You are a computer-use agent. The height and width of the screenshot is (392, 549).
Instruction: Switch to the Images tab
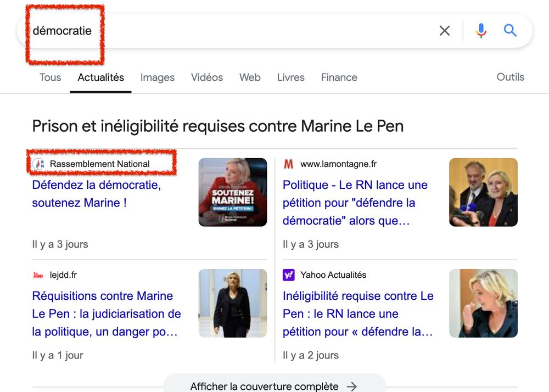[x=158, y=77]
